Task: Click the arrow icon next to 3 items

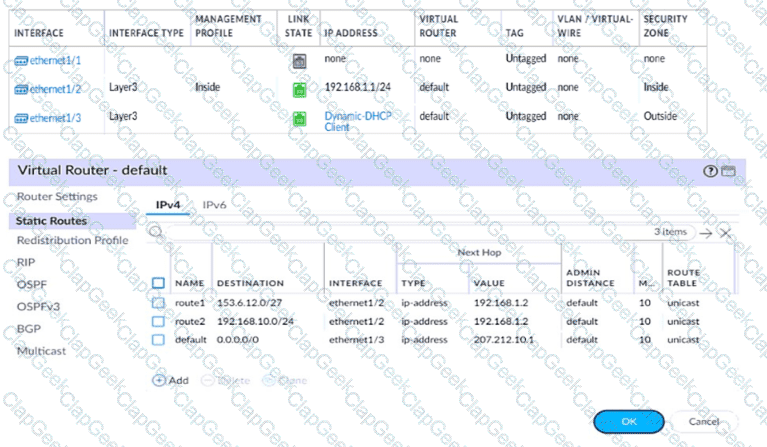Action: pos(706,232)
